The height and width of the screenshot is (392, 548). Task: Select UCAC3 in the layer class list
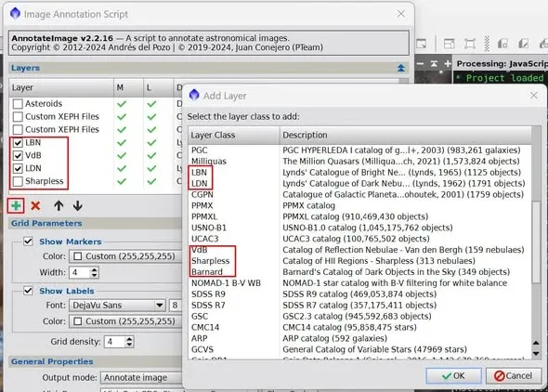pyautogui.click(x=204, y=239)
